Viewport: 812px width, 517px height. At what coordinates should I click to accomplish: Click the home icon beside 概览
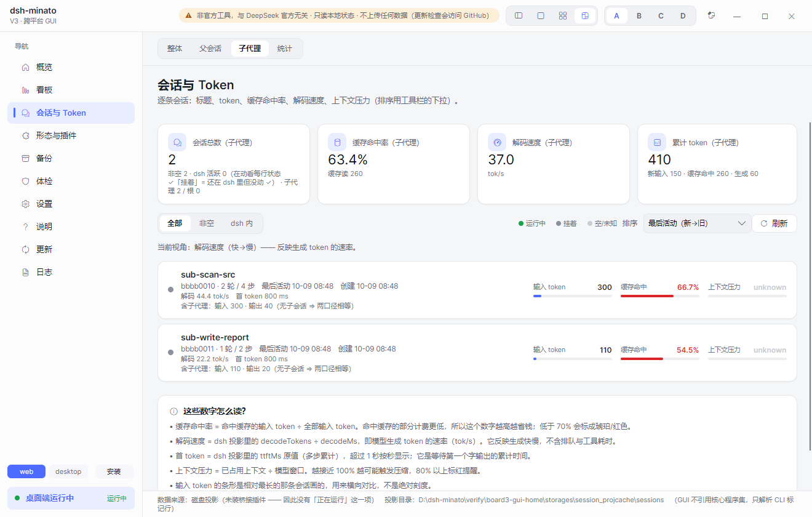[x=25, y=67]
